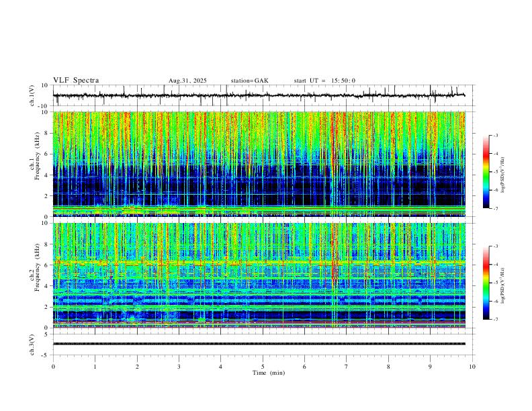Select the ch.1 color bar log(PSD) label
The image size is (532, 411).
click(502, 175)
